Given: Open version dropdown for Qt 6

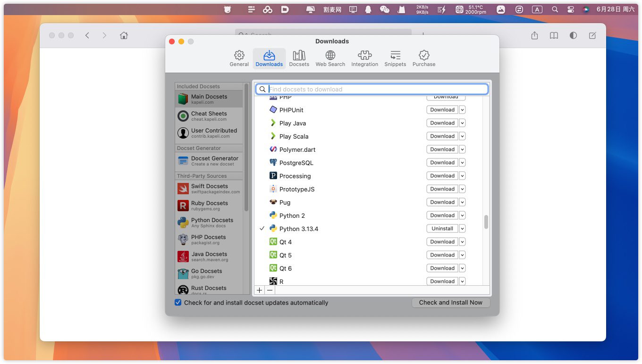Looking at the screenshot, I should click(x=462, y=268).
